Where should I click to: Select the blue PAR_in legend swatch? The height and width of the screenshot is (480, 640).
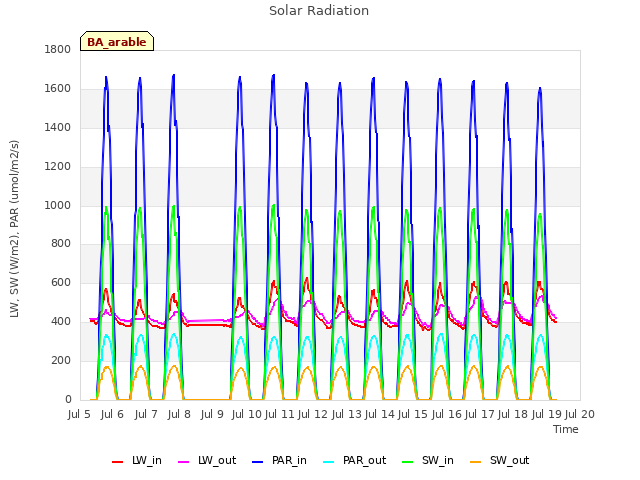(x=258, y=462)
